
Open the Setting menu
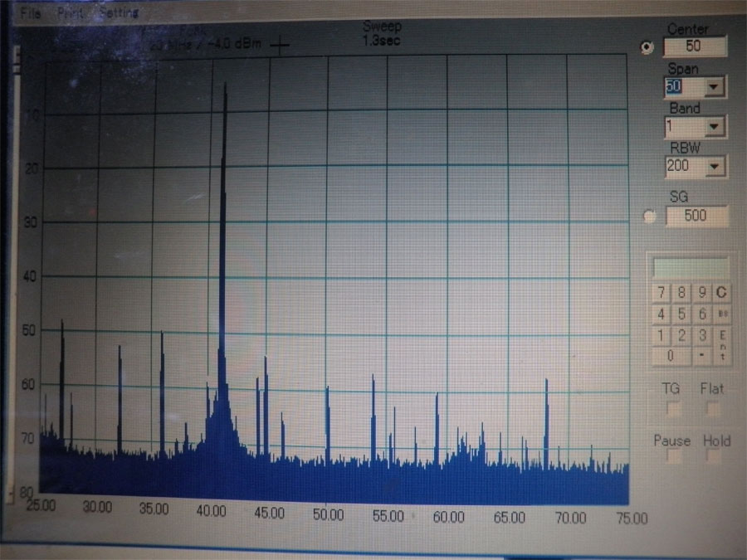(x=116, y=13)
